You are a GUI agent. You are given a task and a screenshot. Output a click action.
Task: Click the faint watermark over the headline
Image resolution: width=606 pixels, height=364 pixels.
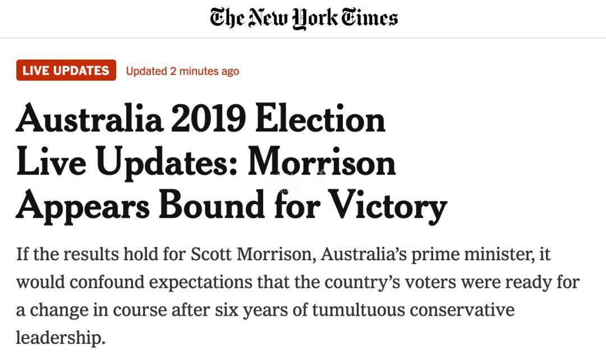[x=297, y=185]
